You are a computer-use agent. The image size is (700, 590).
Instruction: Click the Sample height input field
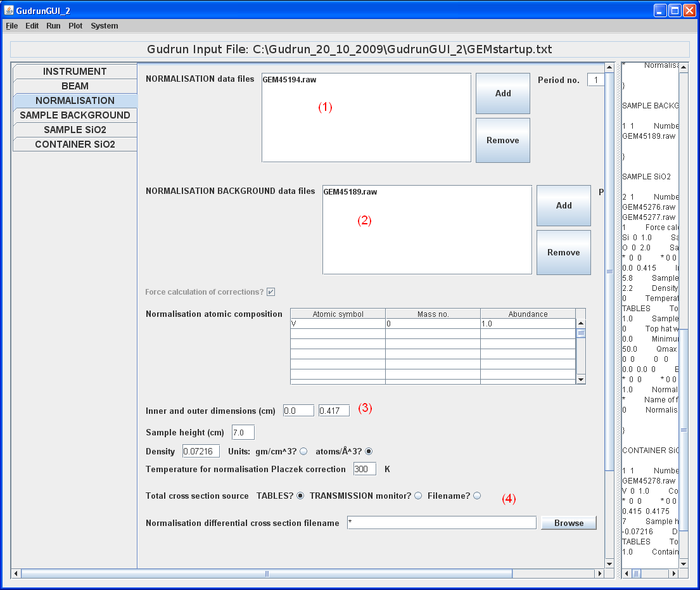point(243,432)
